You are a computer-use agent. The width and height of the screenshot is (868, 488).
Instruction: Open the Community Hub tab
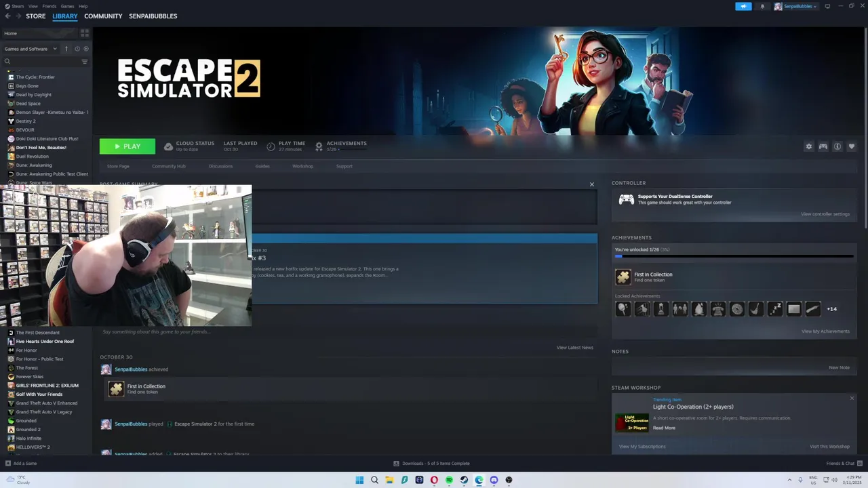[x=169, y=166]
